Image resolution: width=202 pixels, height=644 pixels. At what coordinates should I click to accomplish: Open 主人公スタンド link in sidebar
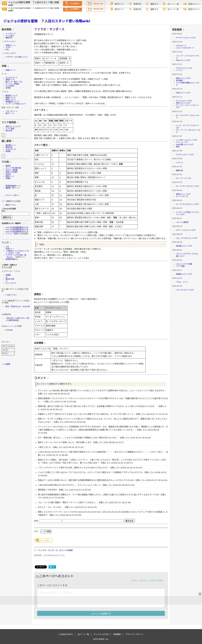click(x=11, y=78)
